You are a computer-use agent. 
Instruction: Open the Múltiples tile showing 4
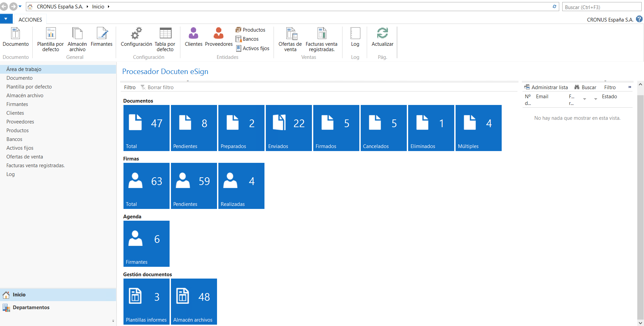click(478, 128)
